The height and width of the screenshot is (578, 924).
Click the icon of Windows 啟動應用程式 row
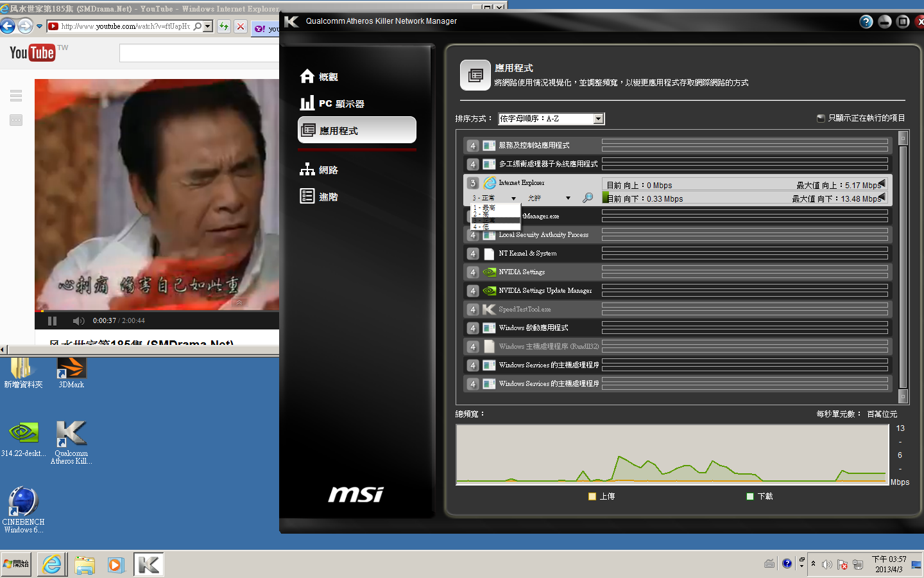pos(489,328)
